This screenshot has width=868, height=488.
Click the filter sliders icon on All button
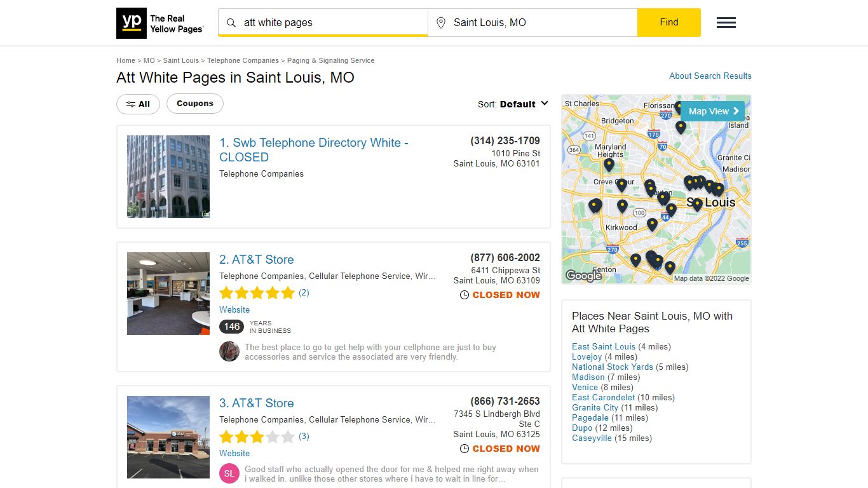[130, 104]
